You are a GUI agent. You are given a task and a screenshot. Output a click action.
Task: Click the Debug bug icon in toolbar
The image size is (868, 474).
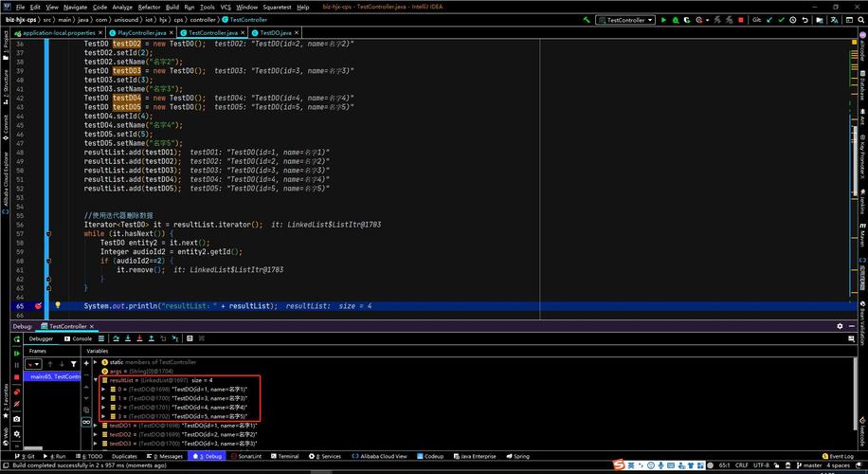(x=676, y=19)
